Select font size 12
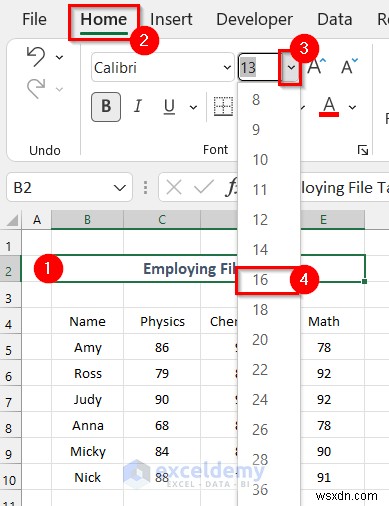 click(269, 220)
